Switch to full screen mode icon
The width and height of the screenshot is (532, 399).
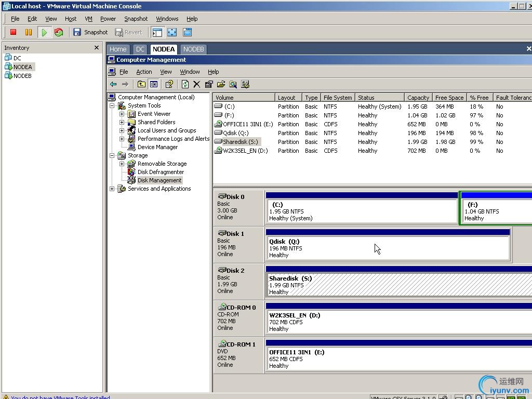172,32
